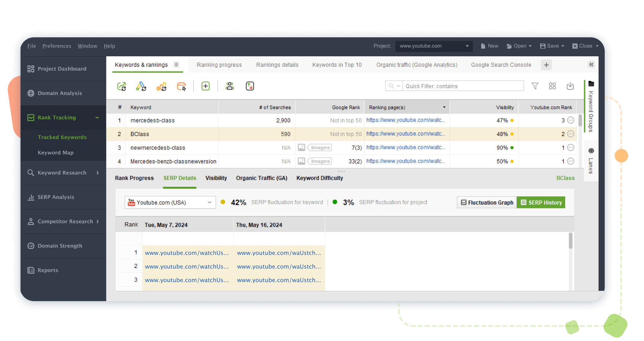Click Images button in newmercedesb-class row
The image size is (644, 341).
coord(320,148)
